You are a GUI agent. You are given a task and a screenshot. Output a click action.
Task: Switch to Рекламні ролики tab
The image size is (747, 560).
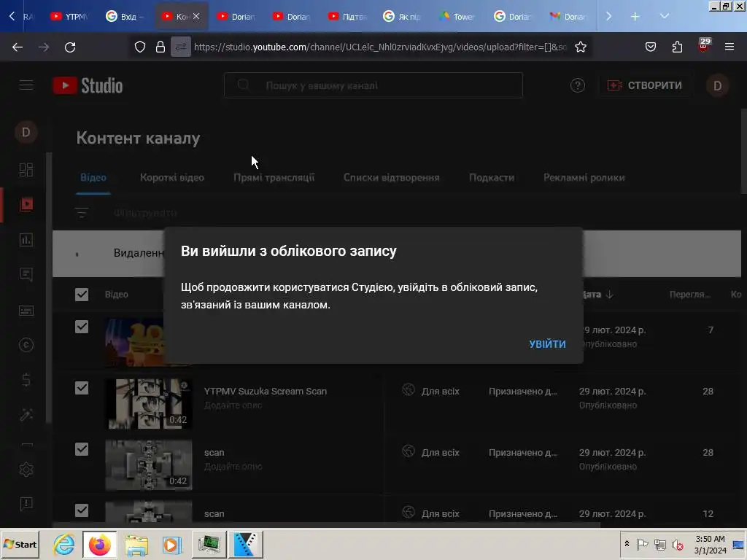point(584,178)
